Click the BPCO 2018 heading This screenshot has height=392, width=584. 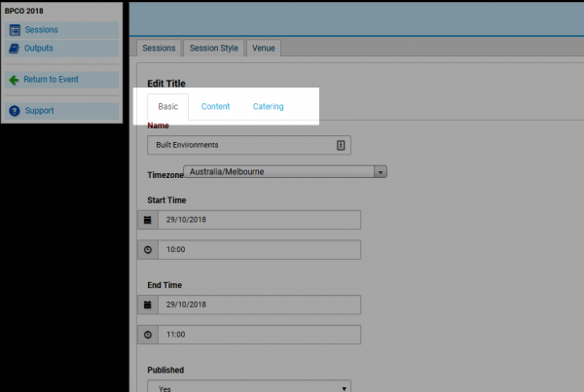click(23, 11)
